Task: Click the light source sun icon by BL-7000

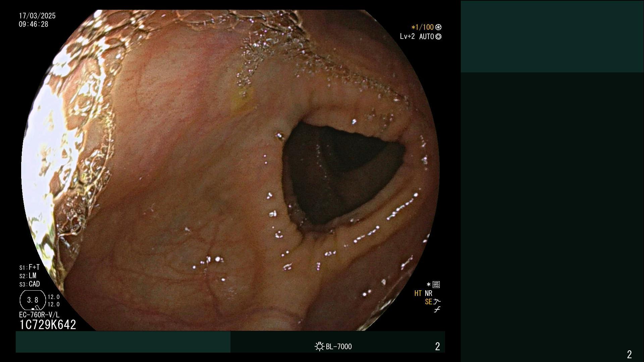Action: [319, 346]
